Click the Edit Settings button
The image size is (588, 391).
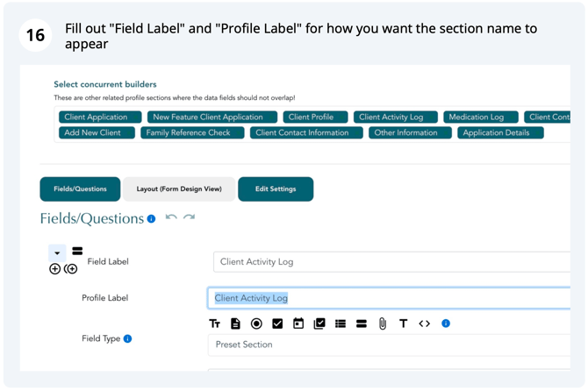coord(276,189)
